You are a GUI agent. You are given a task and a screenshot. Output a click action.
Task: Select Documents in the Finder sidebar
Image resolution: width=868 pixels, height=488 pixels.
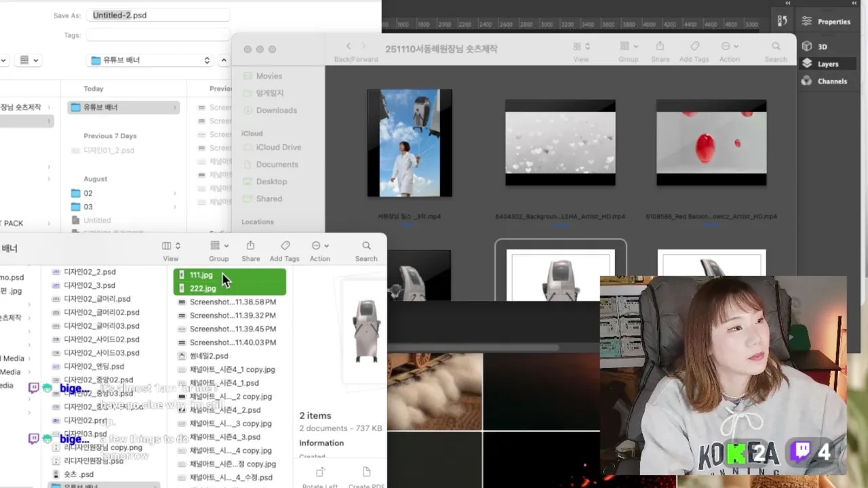(277, 165)
